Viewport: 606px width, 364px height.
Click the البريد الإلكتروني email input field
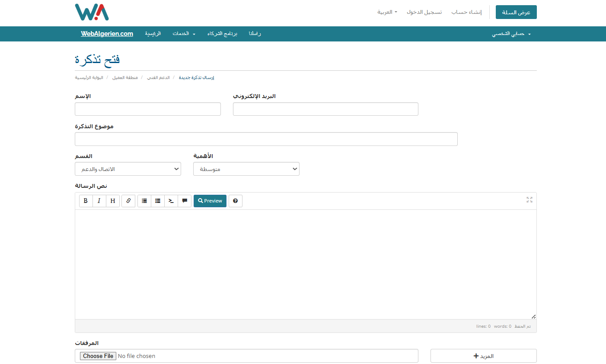tap(325, 109)
